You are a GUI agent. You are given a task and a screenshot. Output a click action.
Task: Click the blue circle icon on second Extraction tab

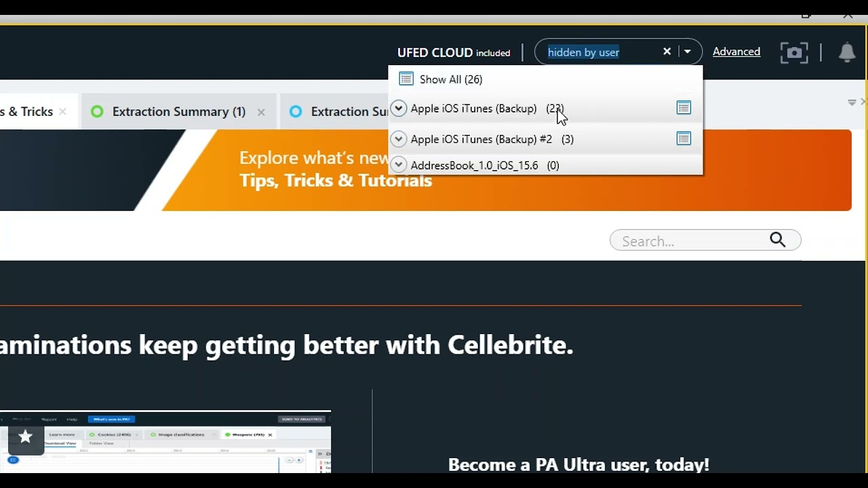pos(296,112)
